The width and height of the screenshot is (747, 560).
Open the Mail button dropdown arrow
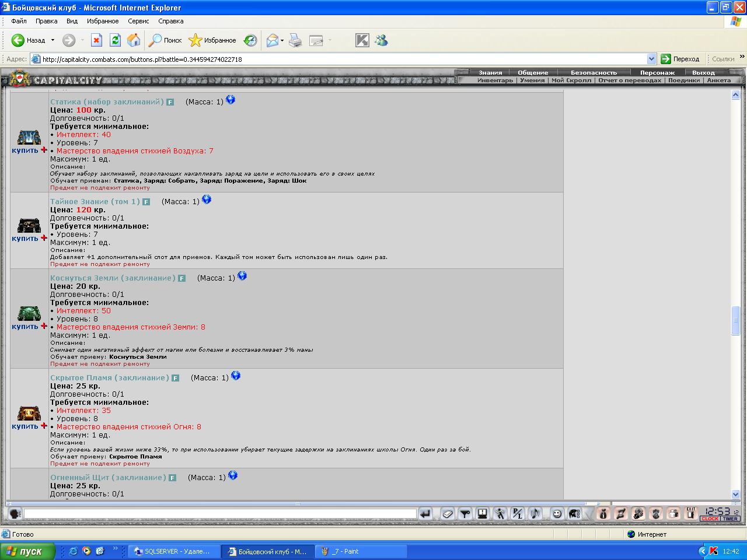282,40
